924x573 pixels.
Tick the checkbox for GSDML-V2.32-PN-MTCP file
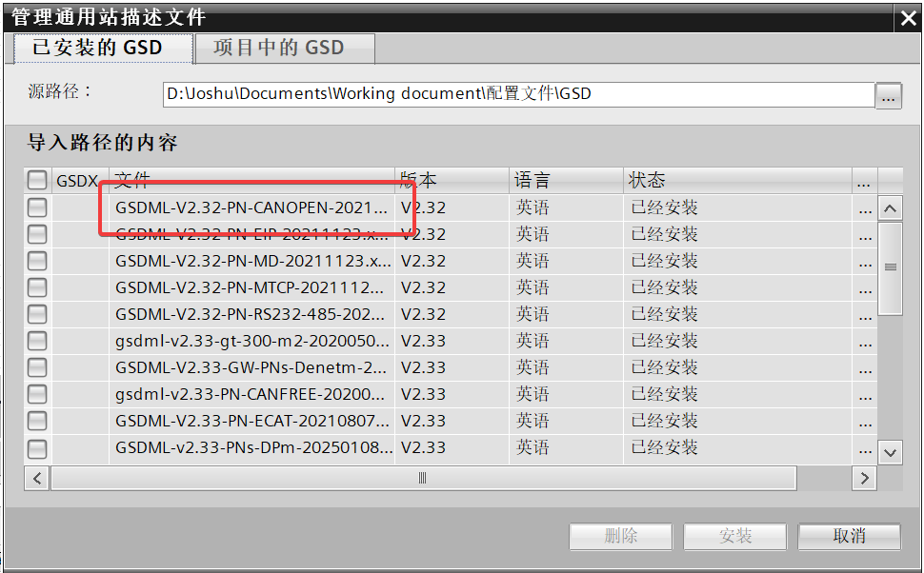coord(37,288)
